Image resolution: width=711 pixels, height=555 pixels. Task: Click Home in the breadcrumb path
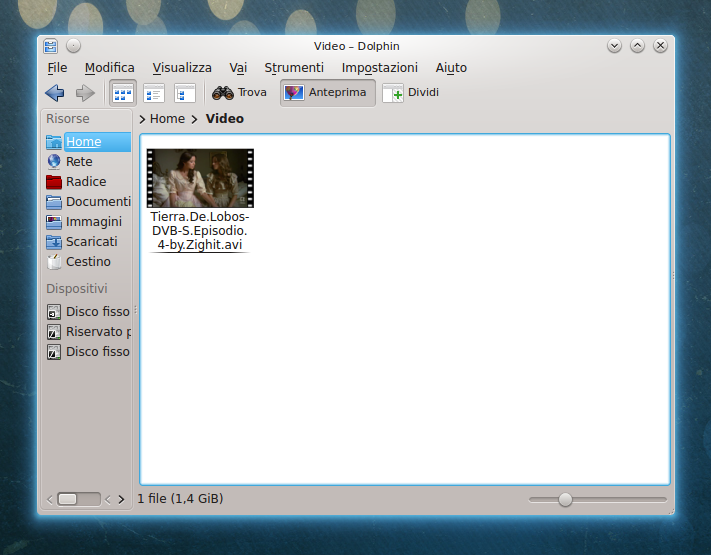pos(167,119)
